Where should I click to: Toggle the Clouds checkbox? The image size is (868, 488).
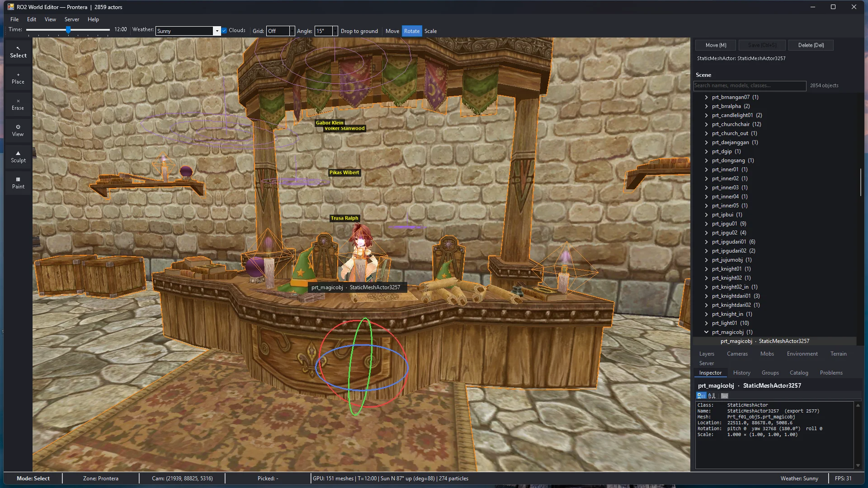(x=224, y=31)
